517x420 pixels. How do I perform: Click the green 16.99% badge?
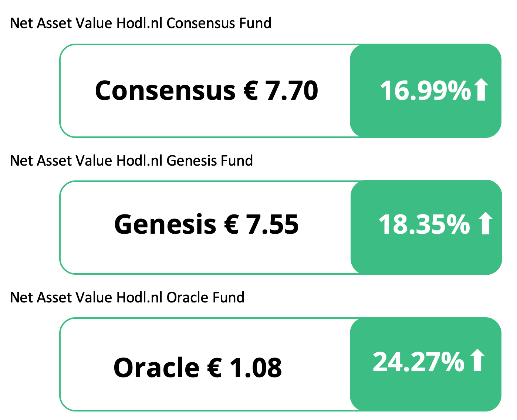[426, 91]
